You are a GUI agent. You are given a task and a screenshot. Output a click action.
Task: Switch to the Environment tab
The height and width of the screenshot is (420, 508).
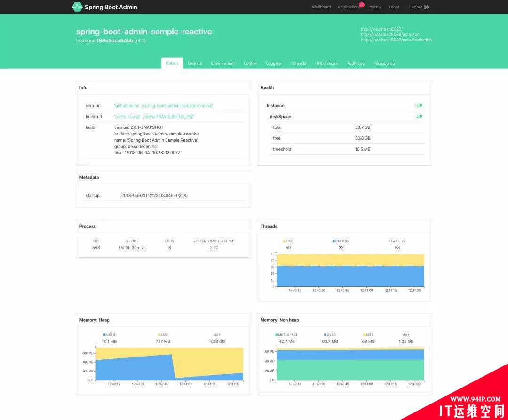click(x=223, y=63)
